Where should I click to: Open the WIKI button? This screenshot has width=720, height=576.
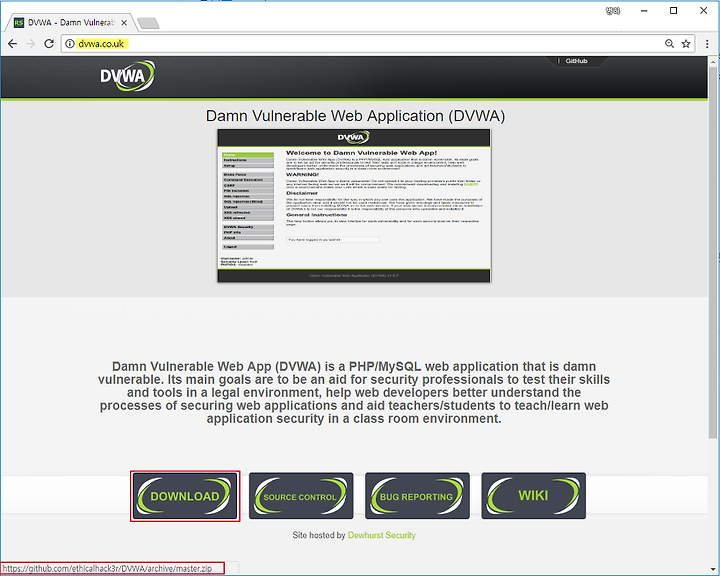click(x=534, y=496)
